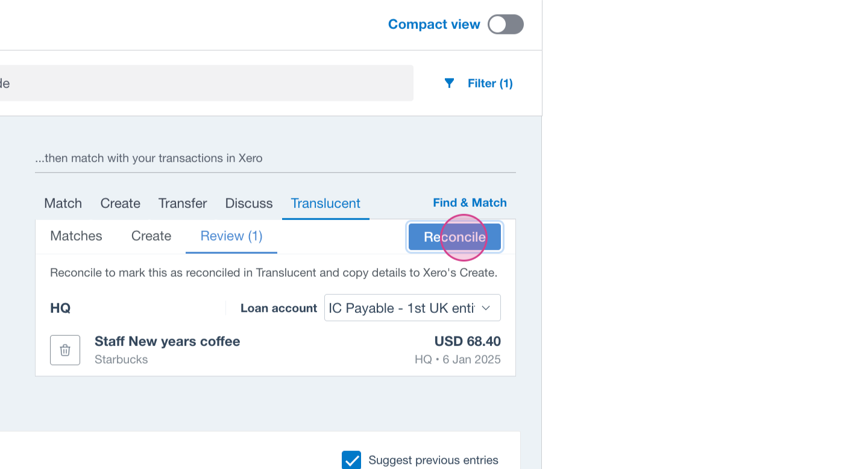The width and height of the screenshot is (868, 469).
Task: Delete the Staff New years coffee entry
Action: (x=65, y=350)
